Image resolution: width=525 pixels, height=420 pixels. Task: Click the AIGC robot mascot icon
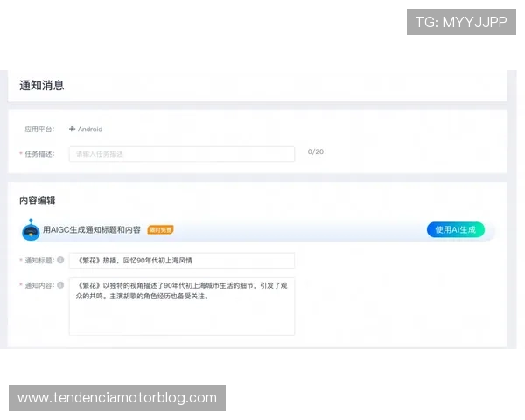(31, 230)
